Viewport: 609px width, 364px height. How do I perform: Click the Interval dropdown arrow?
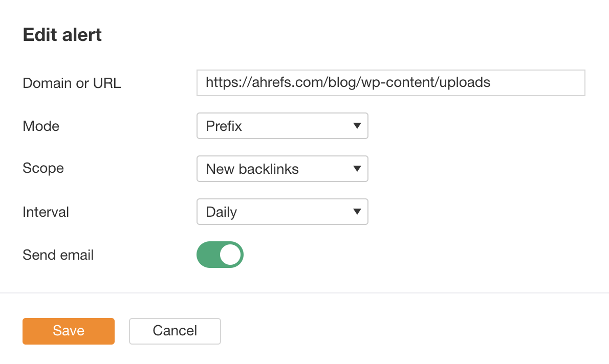(x=357, y=212)
